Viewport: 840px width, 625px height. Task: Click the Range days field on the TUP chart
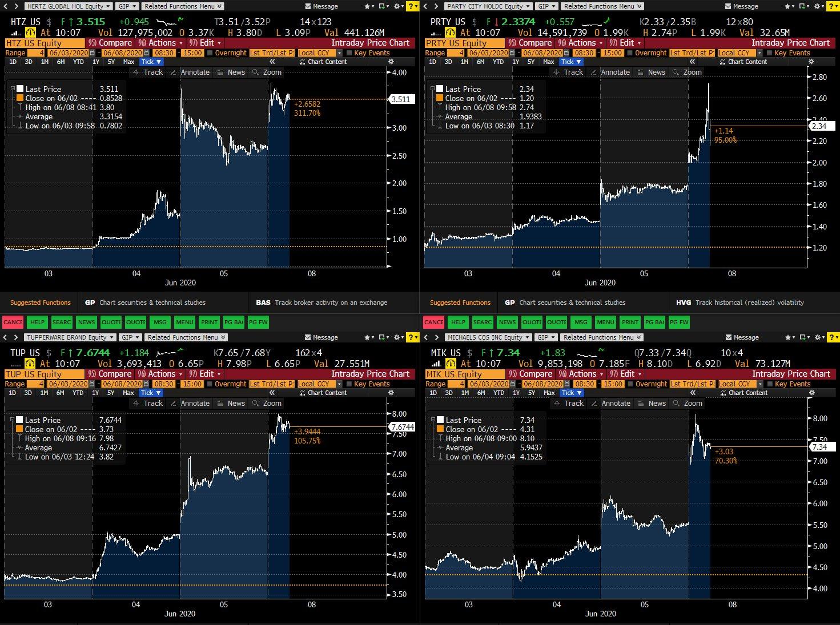tap(36, 384)
